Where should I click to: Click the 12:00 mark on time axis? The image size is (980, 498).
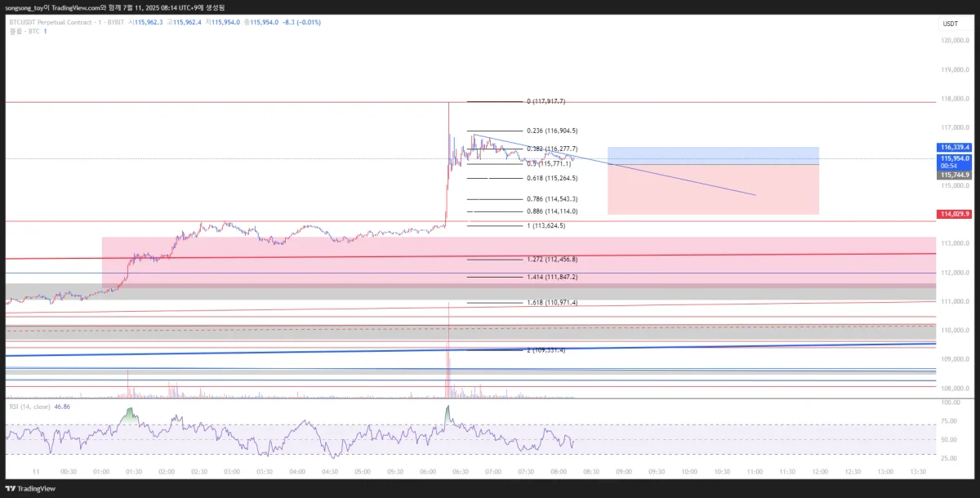(820, 472)
